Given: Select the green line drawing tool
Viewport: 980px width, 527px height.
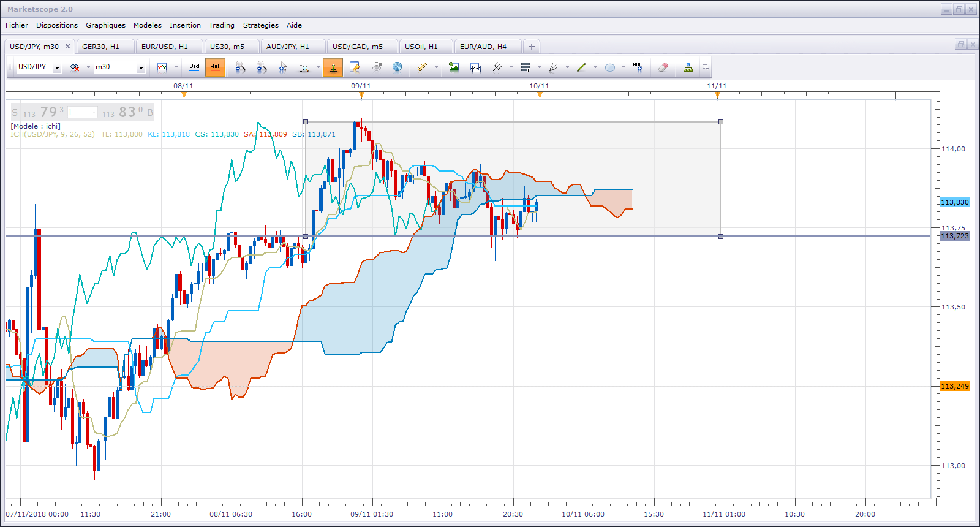Looking at the screenshot, I should (x=581, y=67).
